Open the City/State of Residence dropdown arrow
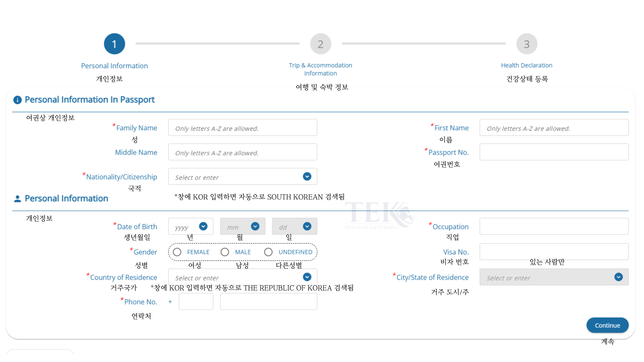This screenshot has height=362, width=644. 618,277
